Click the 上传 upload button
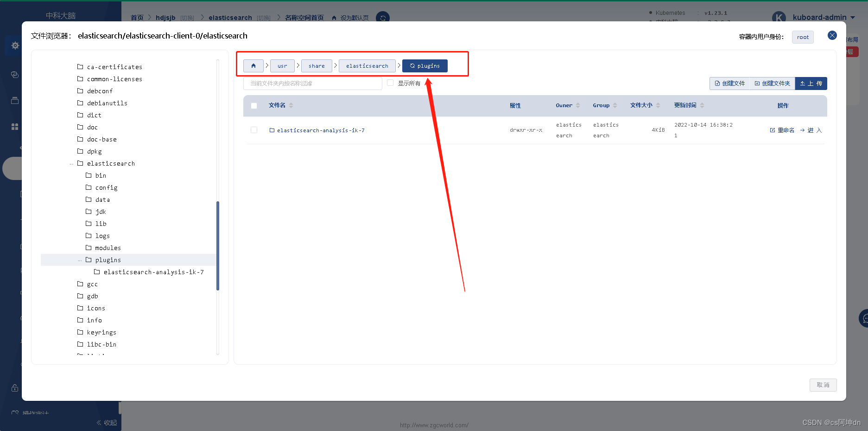868x431 pixels. coord(811,84)
